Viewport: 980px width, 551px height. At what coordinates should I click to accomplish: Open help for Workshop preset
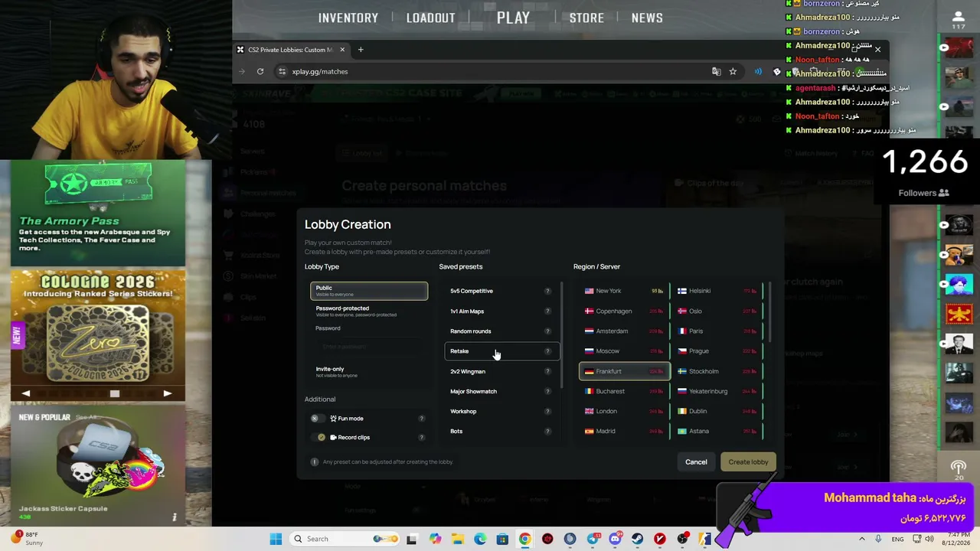[x=547, y=411]
